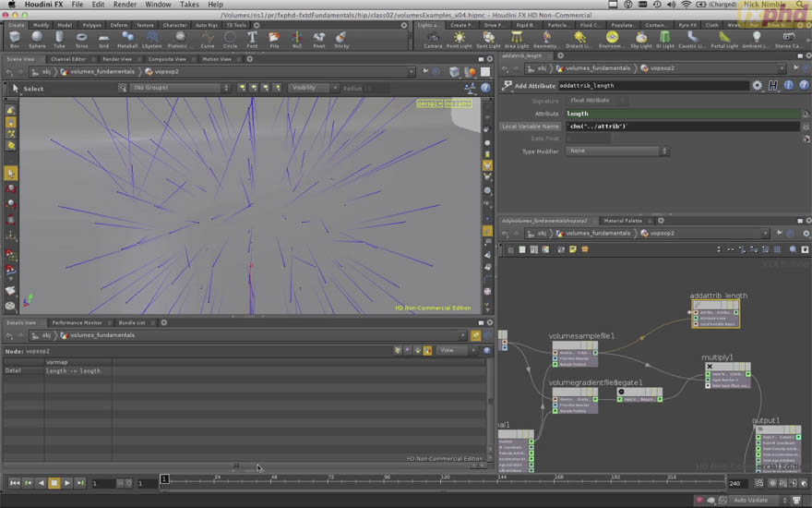
Task: Switch to the Material Palette tab
Action: 623,221
